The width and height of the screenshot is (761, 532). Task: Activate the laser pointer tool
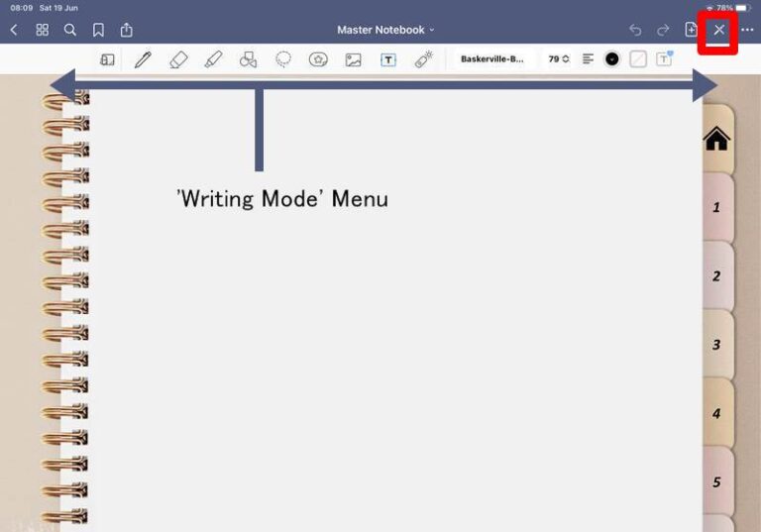tap(423, 59)
